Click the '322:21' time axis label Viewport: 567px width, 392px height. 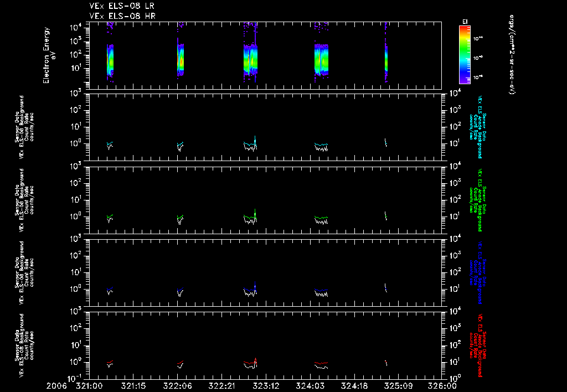tap(221, 386)
